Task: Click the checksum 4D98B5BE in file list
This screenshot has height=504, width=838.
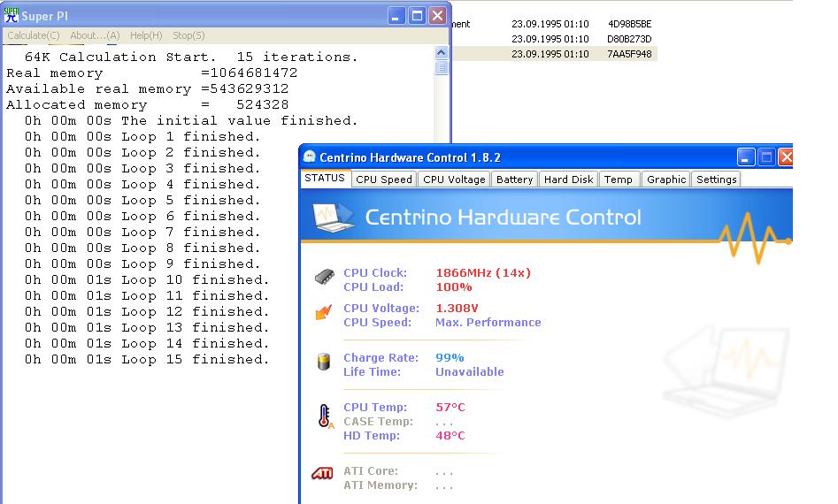Action: (x=629, y=24)
